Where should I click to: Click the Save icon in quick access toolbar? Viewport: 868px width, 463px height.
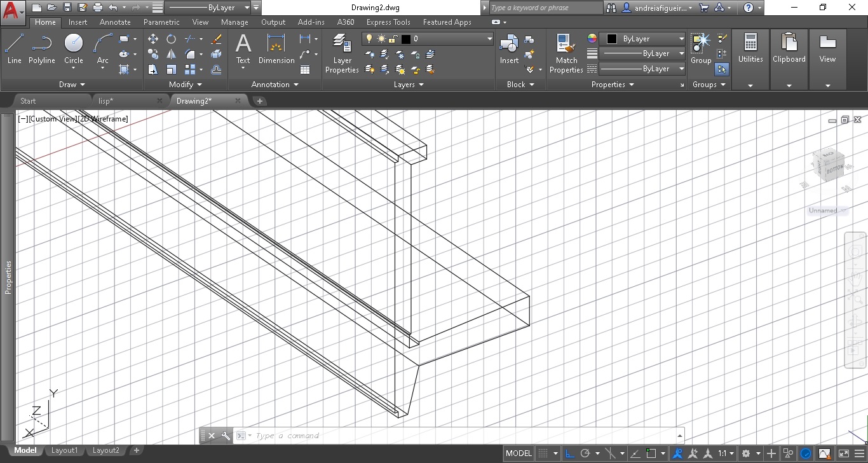click(67, 8)
